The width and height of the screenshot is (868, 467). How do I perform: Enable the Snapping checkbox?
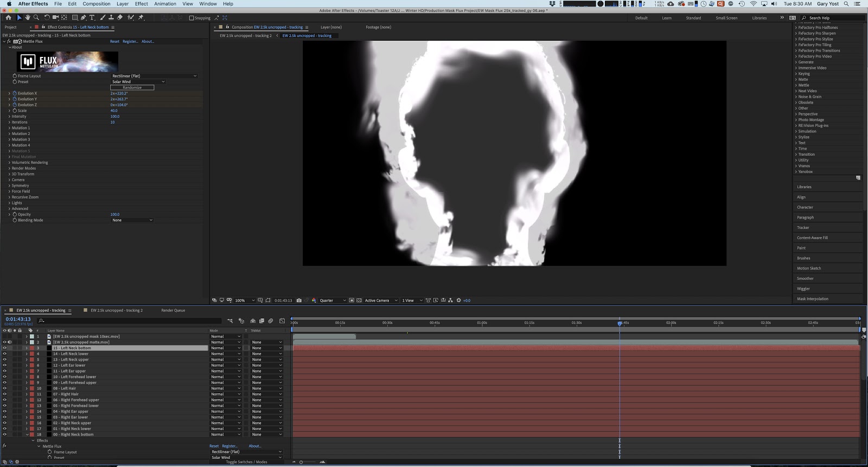192,18
